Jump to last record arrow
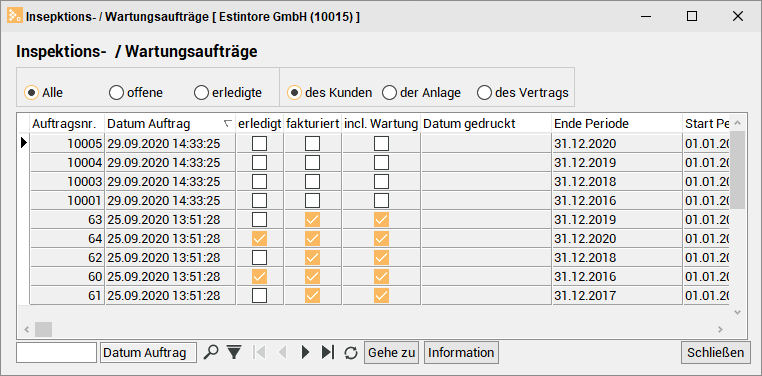Image resolution: width=762 pixels, height=376 pixels. (x=328, y=352)
